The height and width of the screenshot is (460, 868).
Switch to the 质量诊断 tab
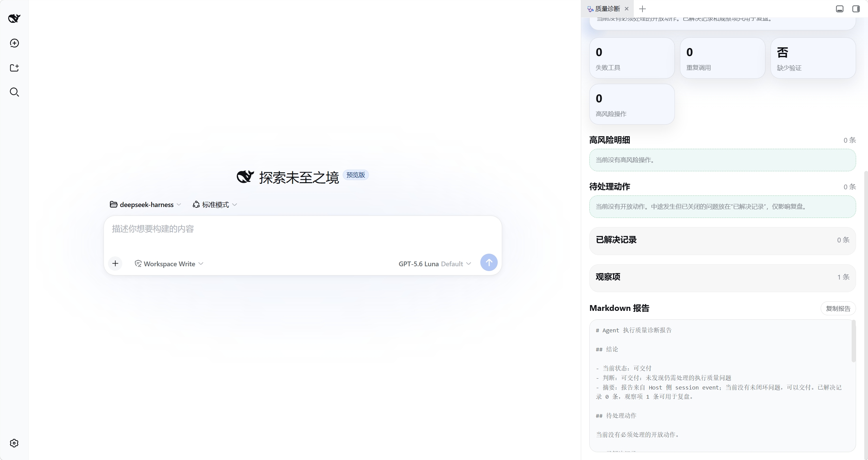point(607,9)
